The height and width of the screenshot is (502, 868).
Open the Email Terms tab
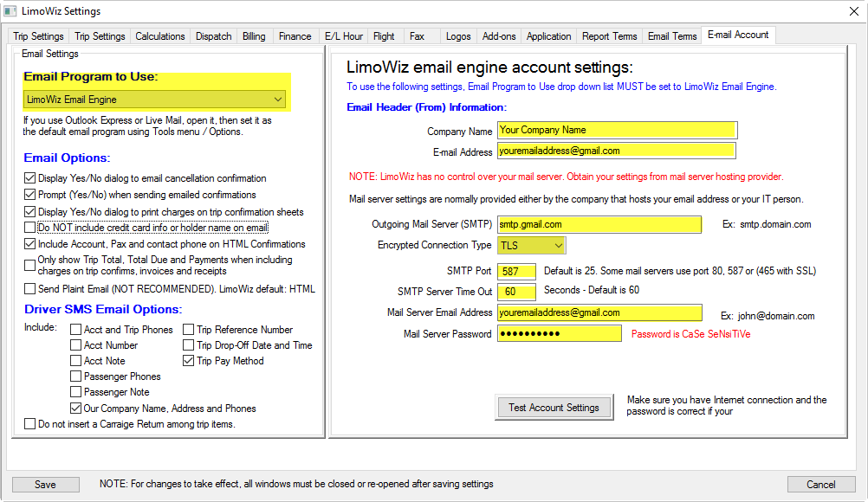[672, 36]
